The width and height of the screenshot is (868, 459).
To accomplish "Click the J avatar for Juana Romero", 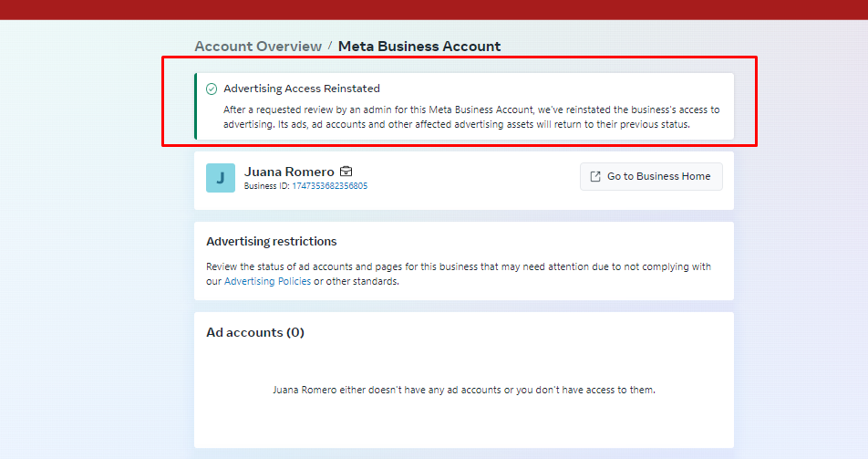I will 221,178.
